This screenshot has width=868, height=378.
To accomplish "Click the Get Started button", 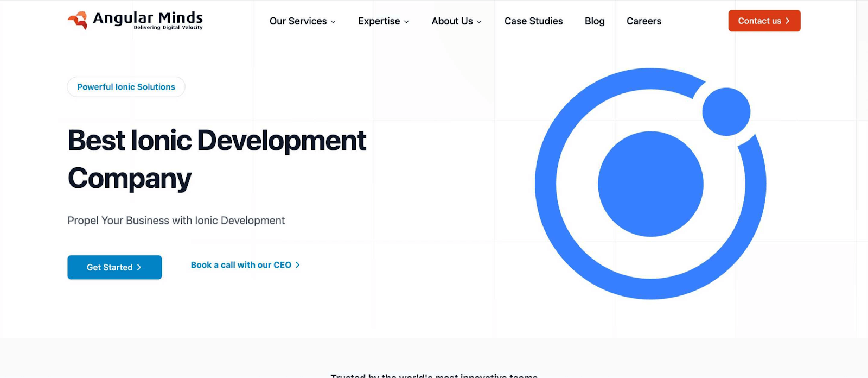I will pos(114,267).
